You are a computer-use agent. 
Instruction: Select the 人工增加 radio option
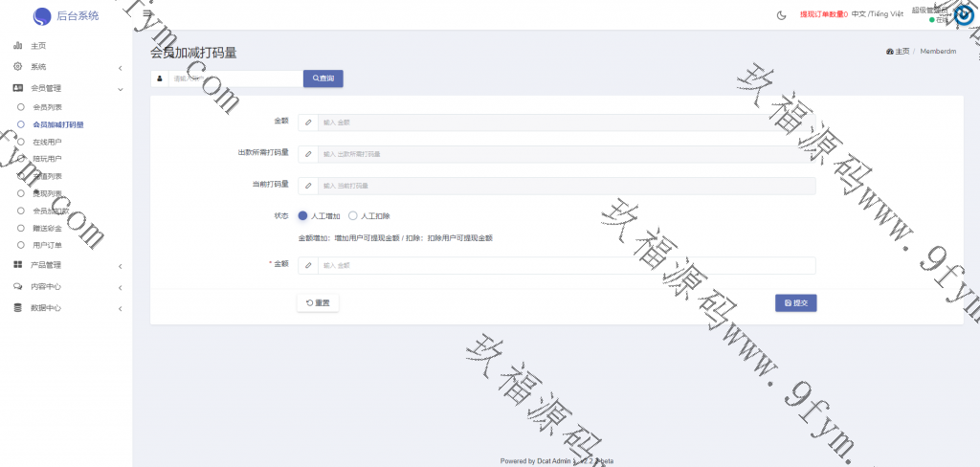point(303,216)
